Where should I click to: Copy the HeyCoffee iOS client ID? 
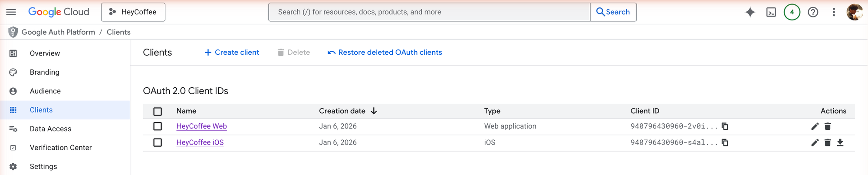[x=725, y=142]
